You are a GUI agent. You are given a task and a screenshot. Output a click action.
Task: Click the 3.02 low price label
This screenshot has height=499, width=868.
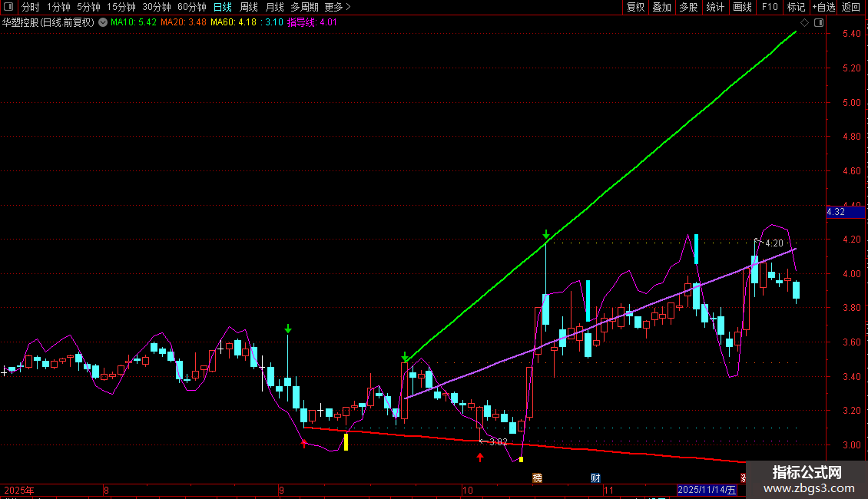click(x=499, y=442)
